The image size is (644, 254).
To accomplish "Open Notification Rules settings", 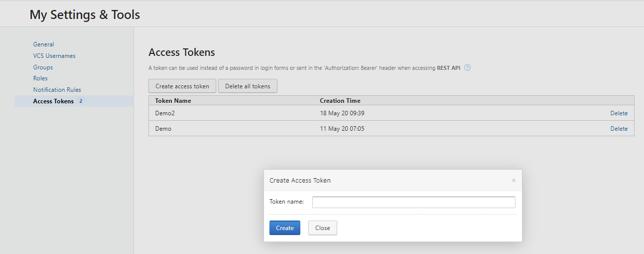I will (57, 90).
